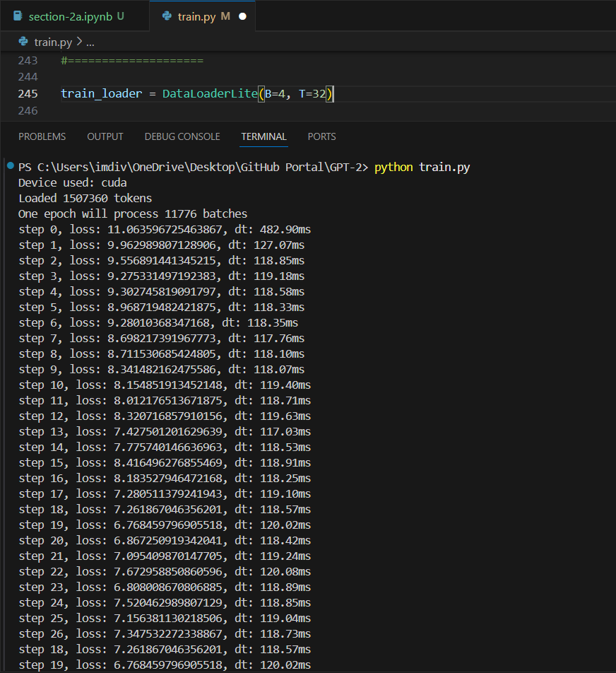The height and width of the screenshot is (673, 616).
Task: Click the 'step 13' loss line in terminal
Action: (165, 432)
